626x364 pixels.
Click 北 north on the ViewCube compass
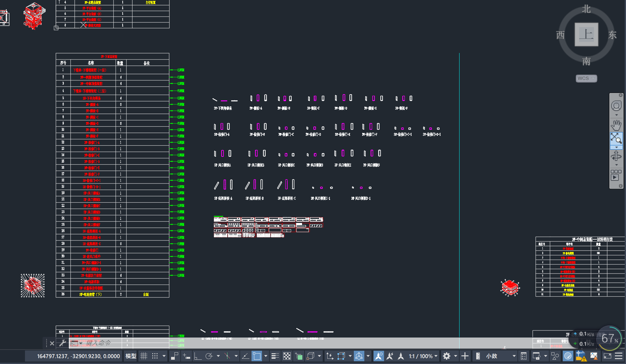click(x=586, y=9)
